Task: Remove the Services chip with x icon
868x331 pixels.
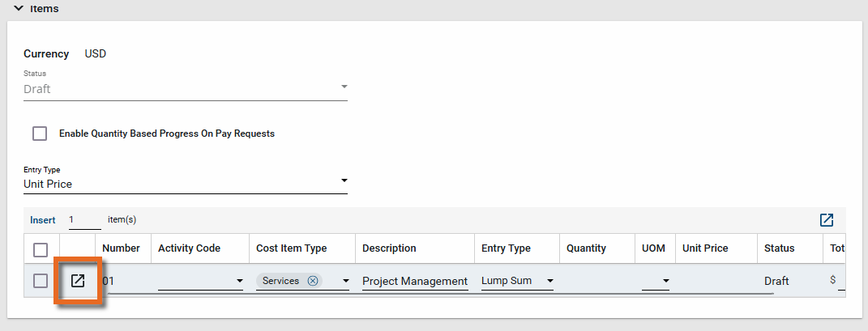Action: coord(313,281)
